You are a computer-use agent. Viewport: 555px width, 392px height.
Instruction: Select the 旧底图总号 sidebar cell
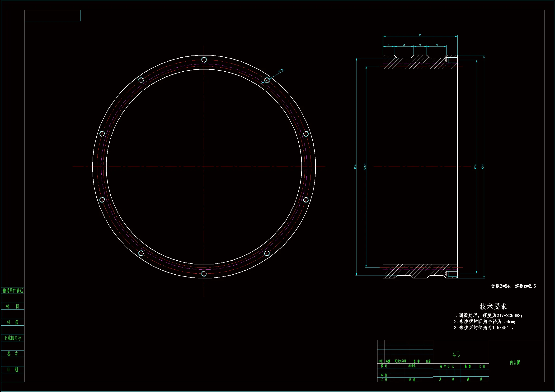(x=13, y=338)
